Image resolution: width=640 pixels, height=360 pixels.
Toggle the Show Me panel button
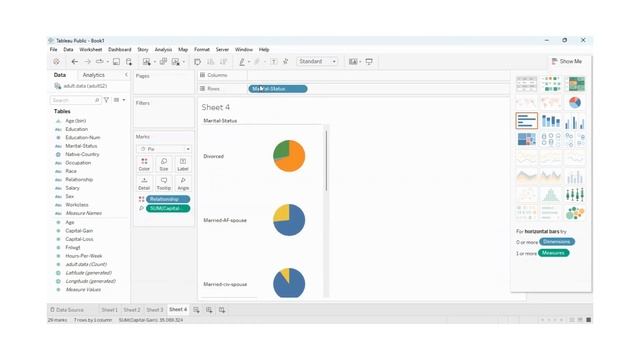click(x=567, y=61)
